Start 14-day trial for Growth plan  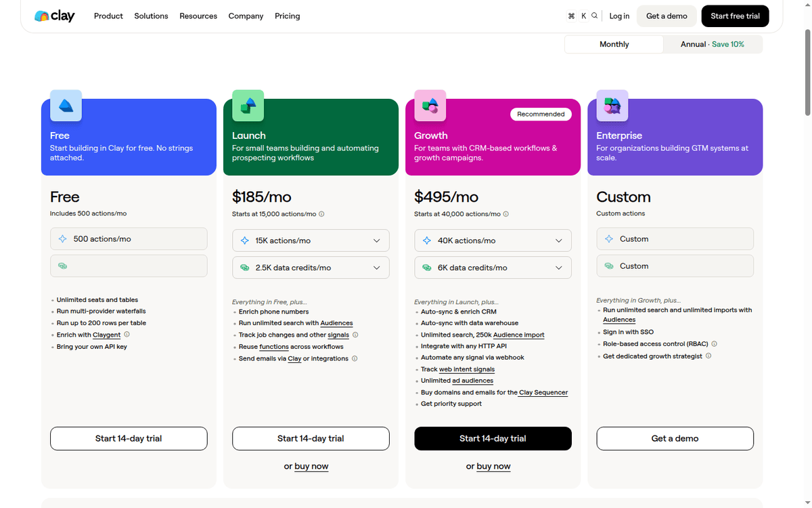pyautogui.click(x=493, y=438)
